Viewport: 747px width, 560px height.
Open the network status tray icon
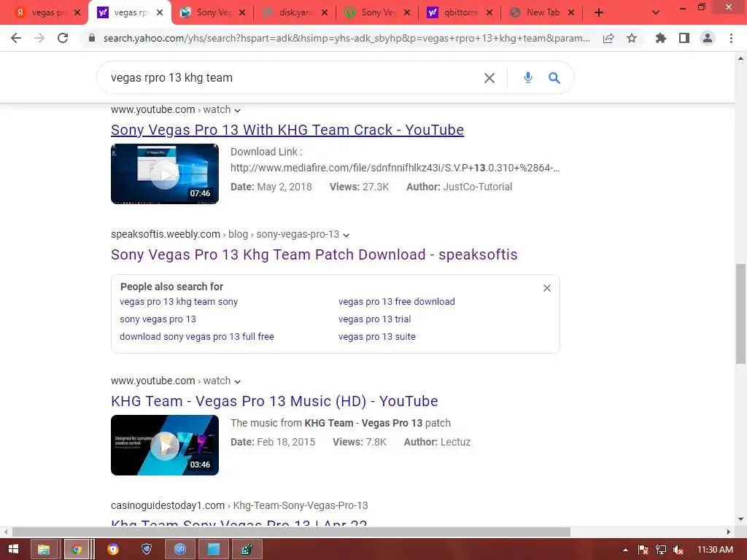coord(661,550)
